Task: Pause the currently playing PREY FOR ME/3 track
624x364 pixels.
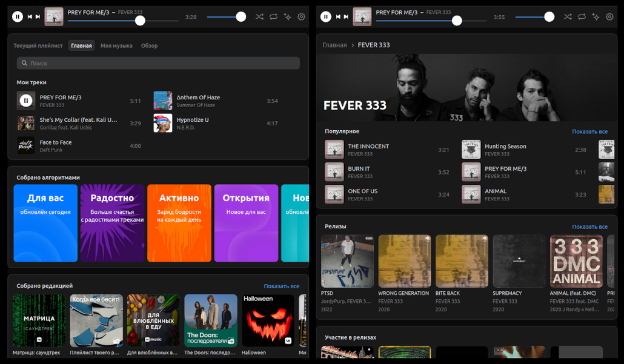Action: pos(18,16)
